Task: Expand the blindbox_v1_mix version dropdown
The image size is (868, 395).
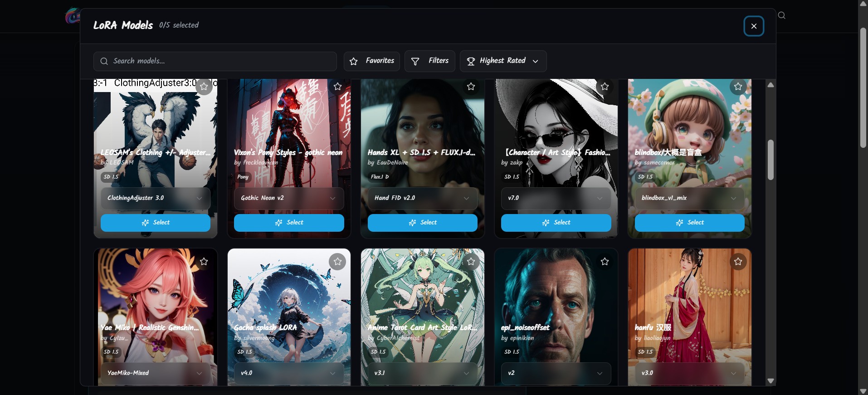Action: [x=690, y=198]
